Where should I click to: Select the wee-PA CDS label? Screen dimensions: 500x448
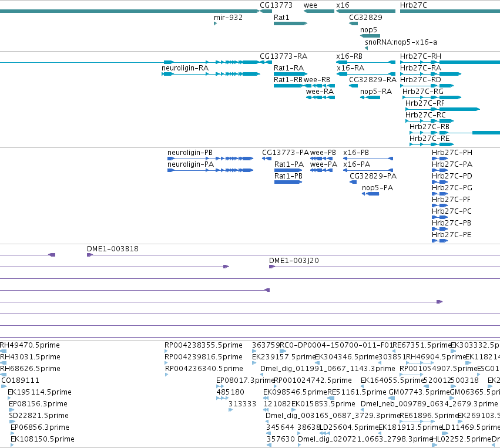click(323, 165)
